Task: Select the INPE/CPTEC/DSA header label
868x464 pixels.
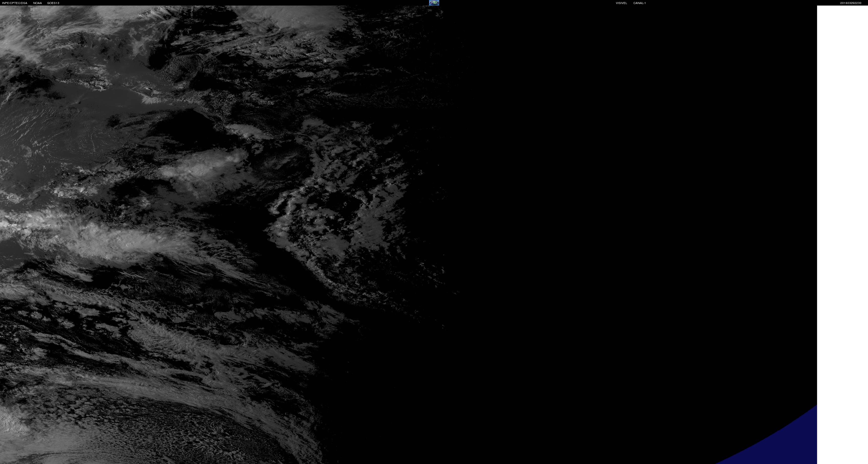Action: tap(14, 3)
